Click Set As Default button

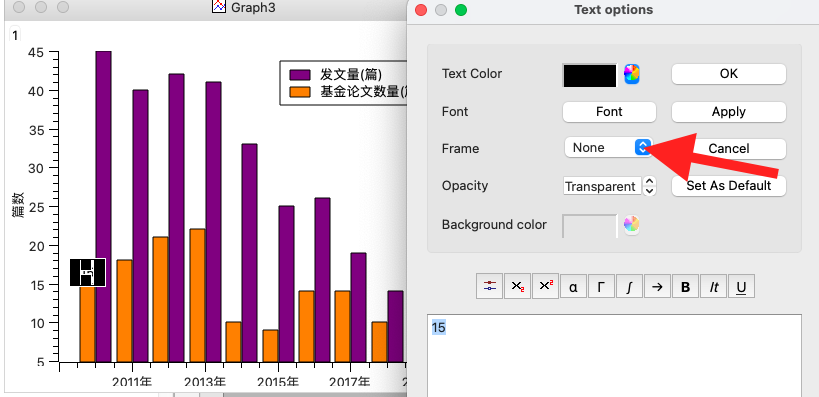point(729,186)
